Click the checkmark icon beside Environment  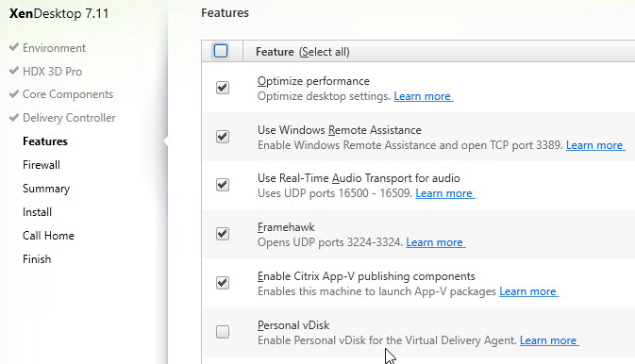click(x=14, y=47)
